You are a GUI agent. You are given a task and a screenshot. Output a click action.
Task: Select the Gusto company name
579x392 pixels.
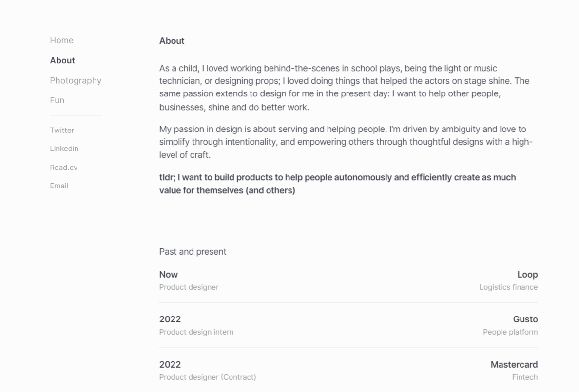525,319
